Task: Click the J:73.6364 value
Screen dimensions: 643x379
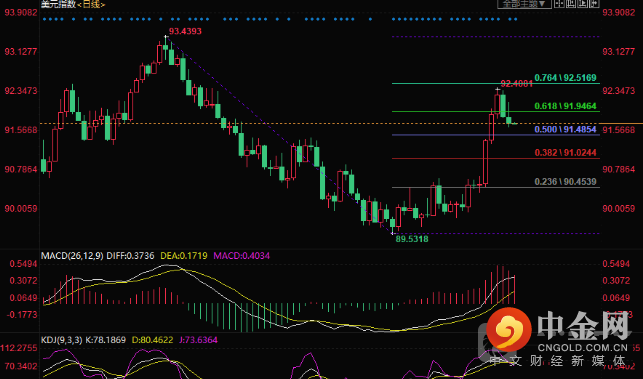Action: point(198,340)
